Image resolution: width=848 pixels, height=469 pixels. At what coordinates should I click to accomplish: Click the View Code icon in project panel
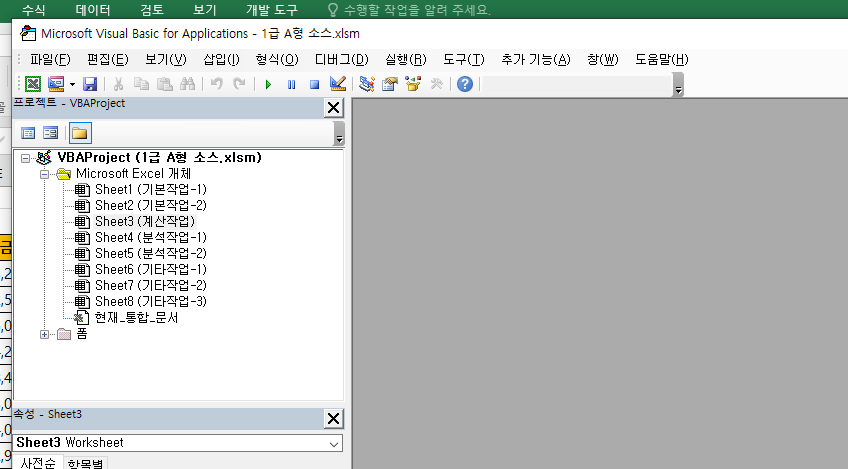click(28, 133)
